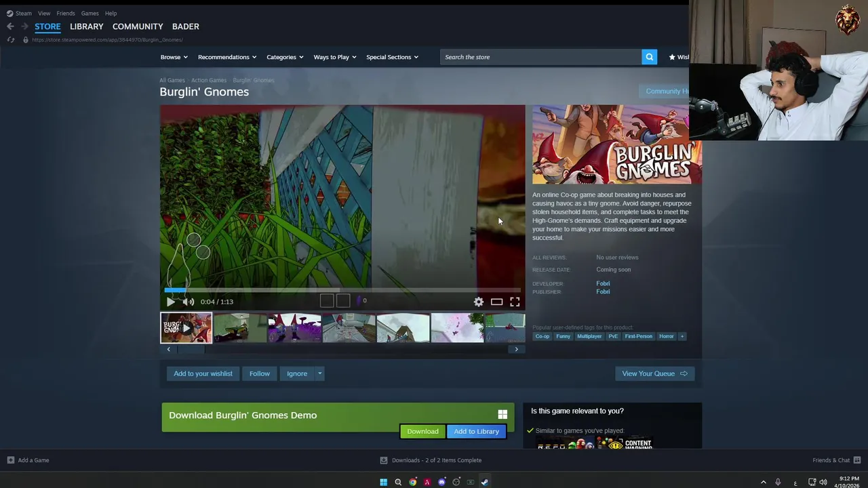Open the Help menu
The image size is (868, 488).
(x=111, y=13)
